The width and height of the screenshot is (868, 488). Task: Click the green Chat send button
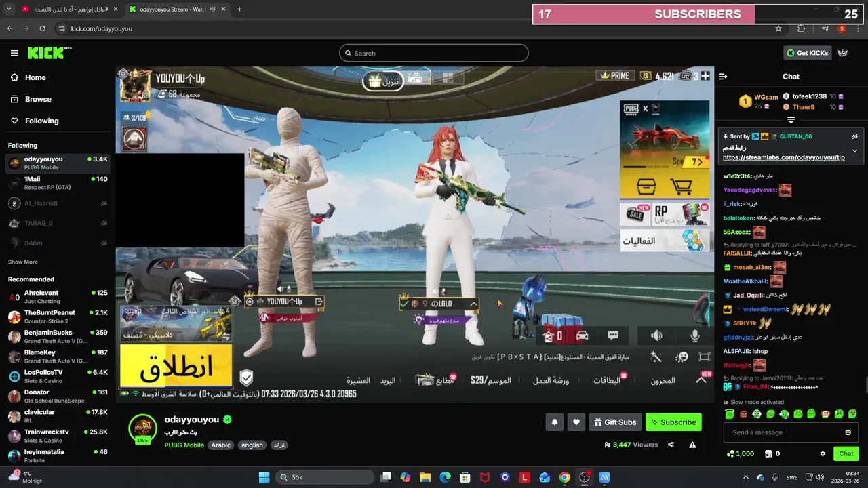(x=846, y=453)
